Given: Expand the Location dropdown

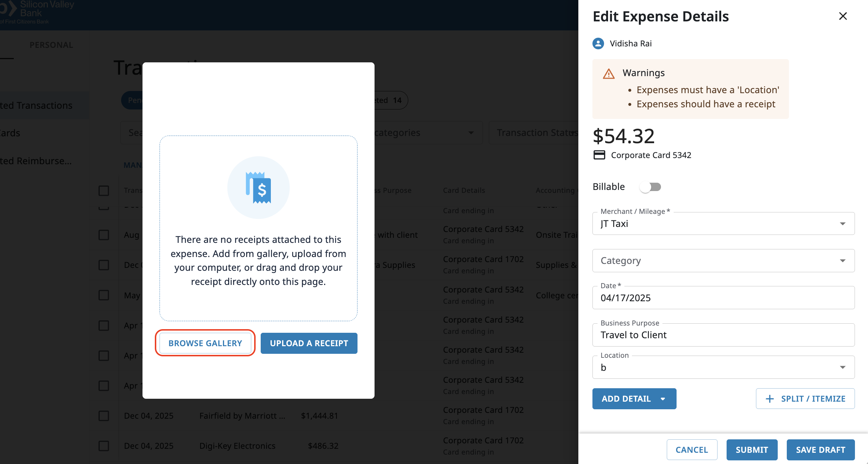Looking at the screenshot, I should point(842,368).
